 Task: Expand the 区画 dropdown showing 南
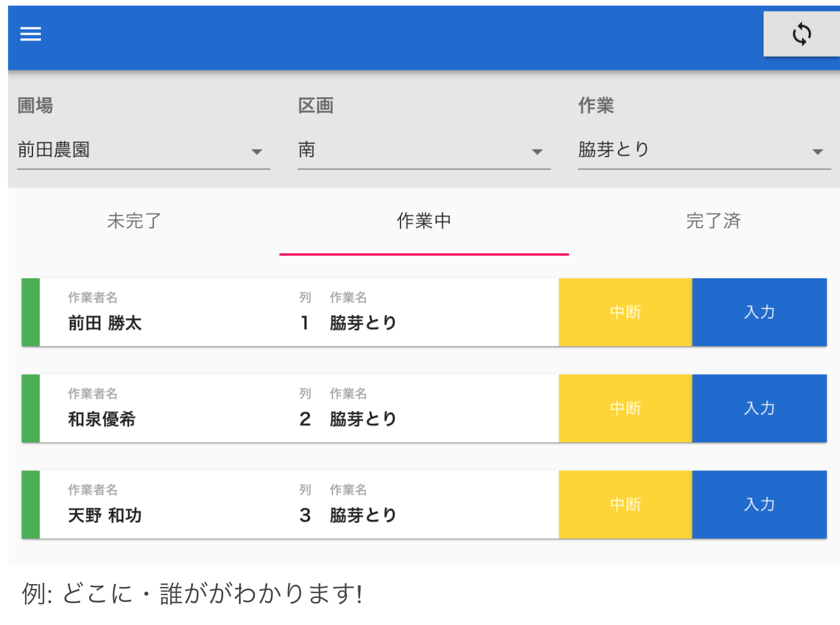pyautogui.click(x=423, y=150)
